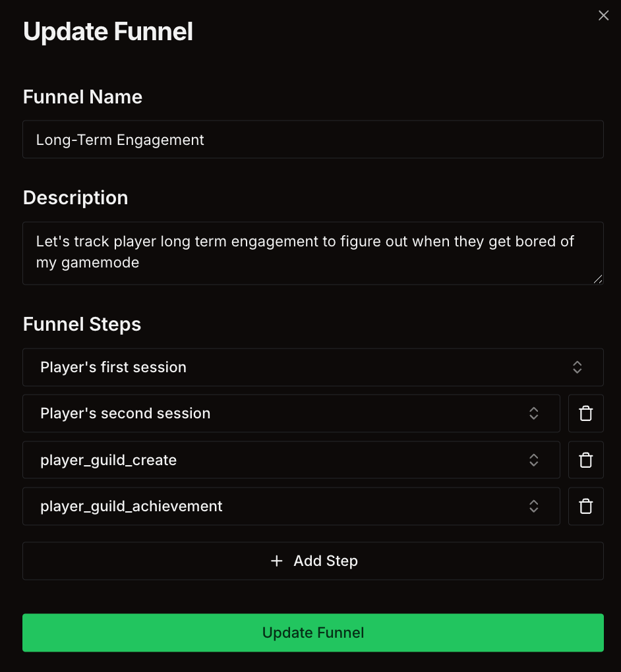
Task: Click the chevron arrows on player_guild_achievement step
Action: click(x=534, y=507)
